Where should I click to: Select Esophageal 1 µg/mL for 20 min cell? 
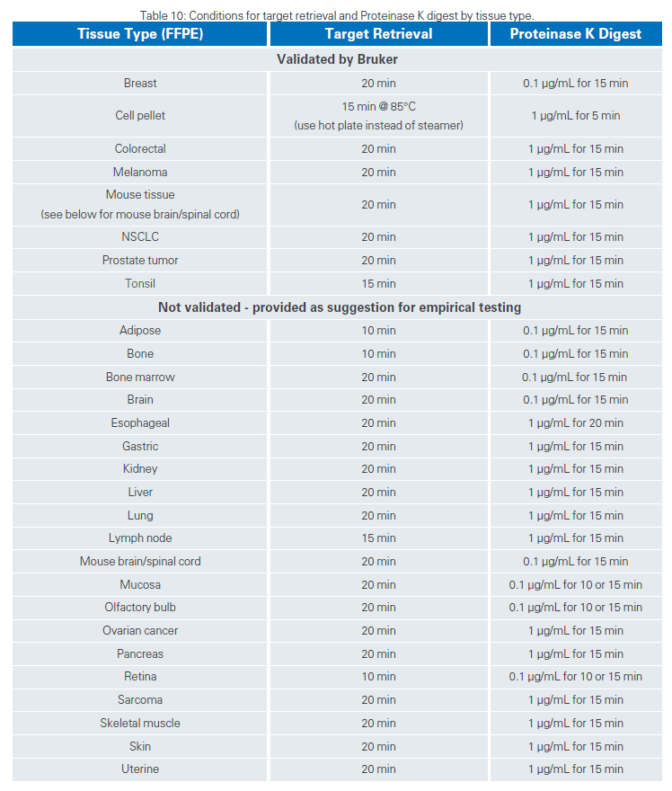tap(576, 423)
